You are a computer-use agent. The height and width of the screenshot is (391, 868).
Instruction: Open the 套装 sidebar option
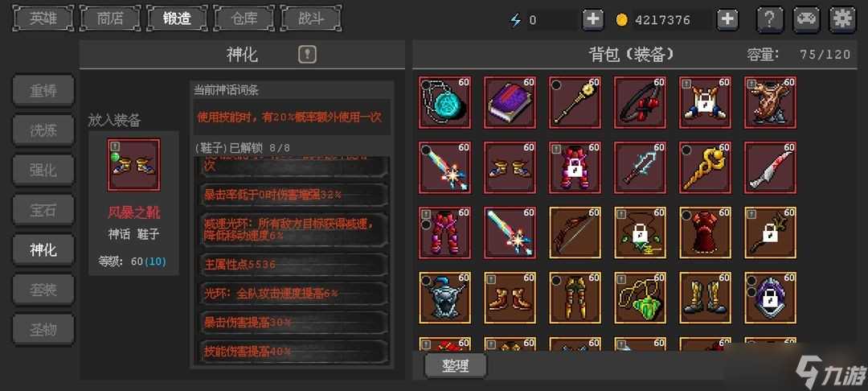(x=43, y=290)
